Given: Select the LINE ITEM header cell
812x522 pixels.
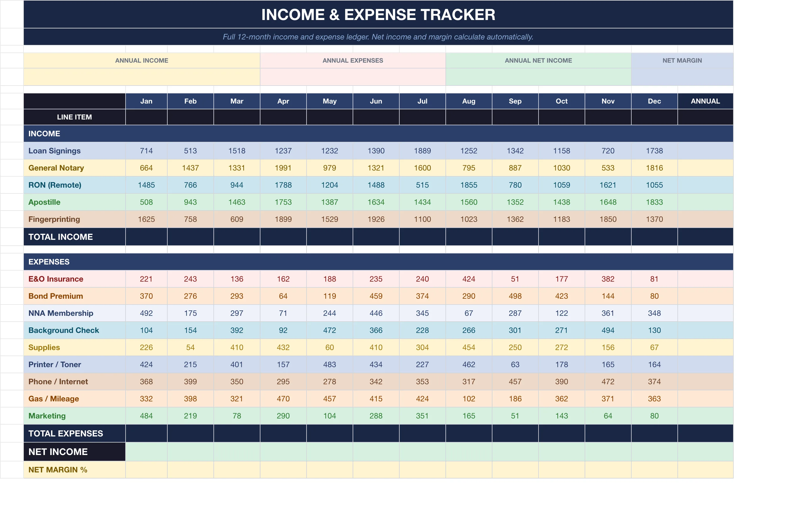Looking at the screenshot, I should (x=74, y=117).
